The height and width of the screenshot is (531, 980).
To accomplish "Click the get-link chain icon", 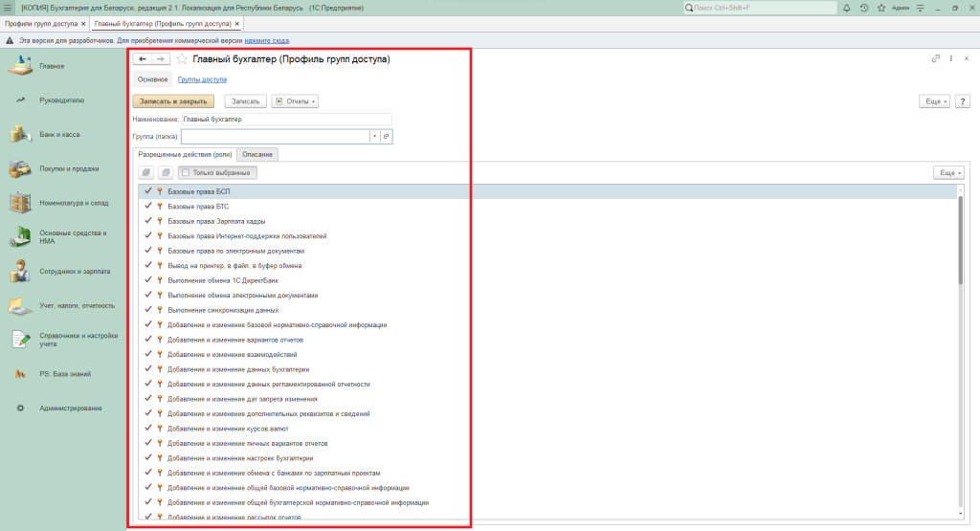I will click(x=935, y=59).
